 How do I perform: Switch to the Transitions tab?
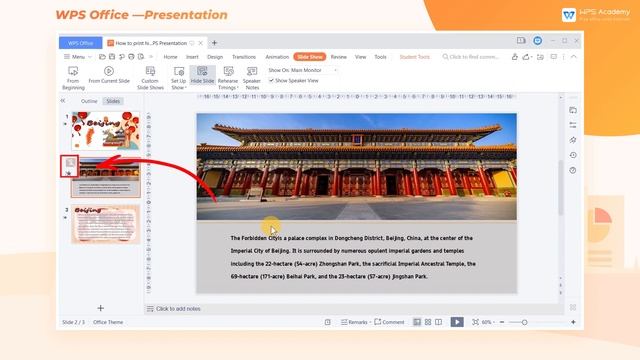(x=244, y=57)
